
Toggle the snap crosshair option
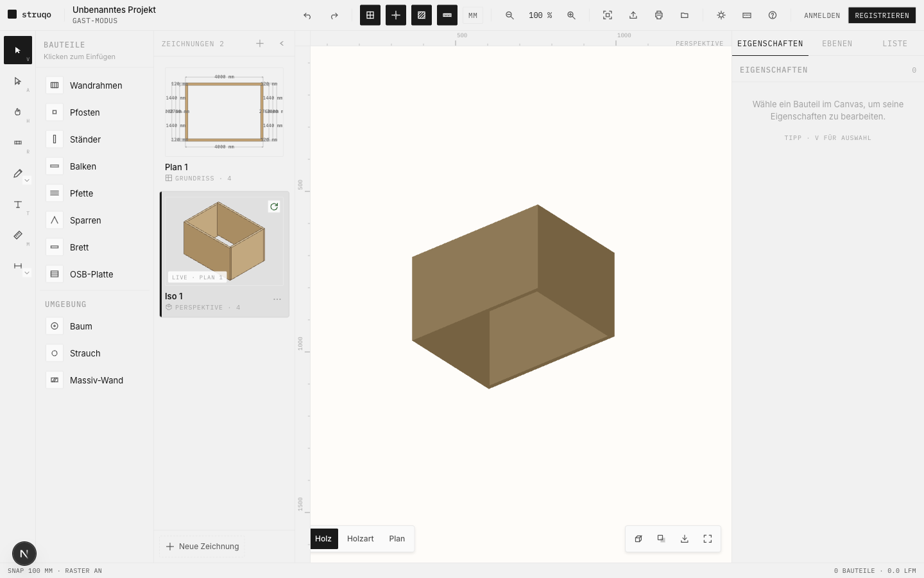(396, 15)
